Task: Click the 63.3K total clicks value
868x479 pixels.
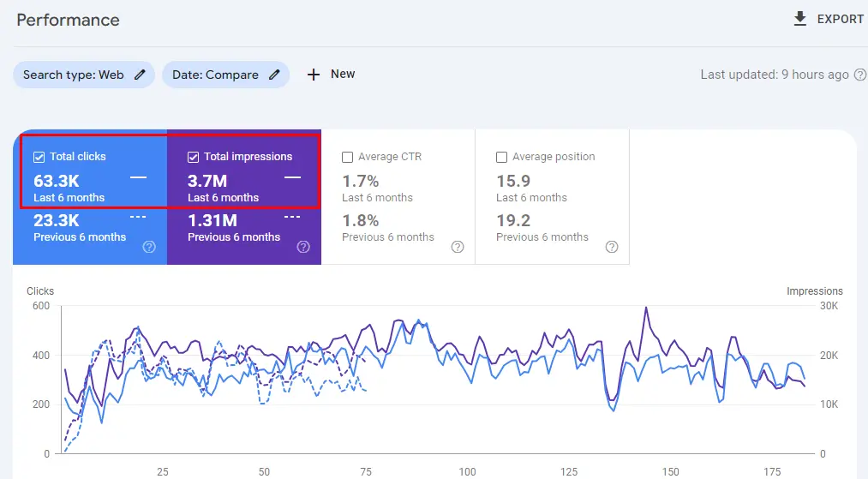Action: (x=57, y=181)
